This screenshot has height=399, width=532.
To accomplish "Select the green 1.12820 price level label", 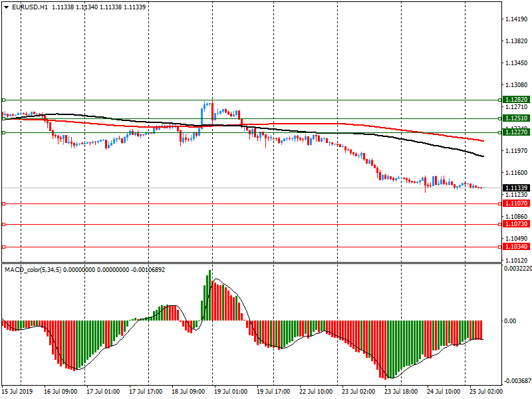I will 516,99.
